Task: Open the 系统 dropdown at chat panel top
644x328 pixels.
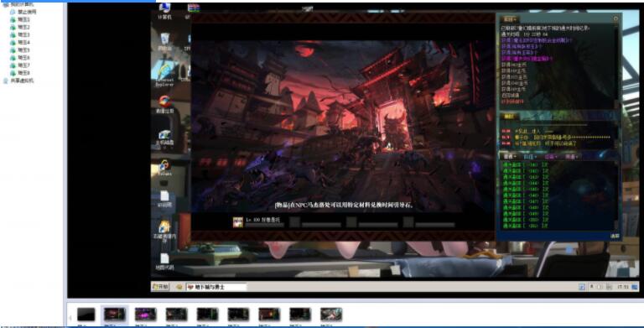Action: pos(510,19)
